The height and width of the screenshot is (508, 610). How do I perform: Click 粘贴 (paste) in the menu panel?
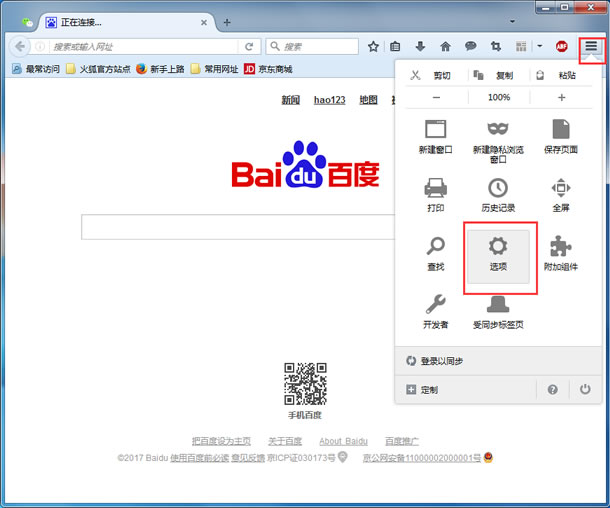561,75
